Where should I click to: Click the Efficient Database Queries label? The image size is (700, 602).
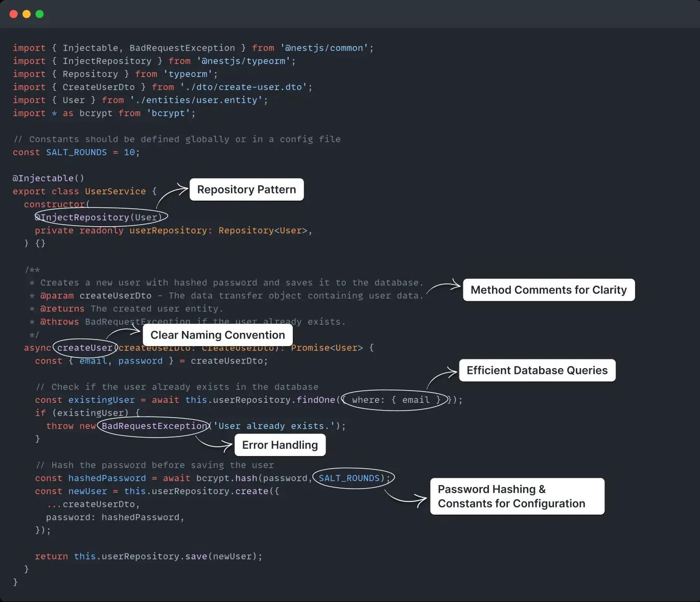pos(537,370)
